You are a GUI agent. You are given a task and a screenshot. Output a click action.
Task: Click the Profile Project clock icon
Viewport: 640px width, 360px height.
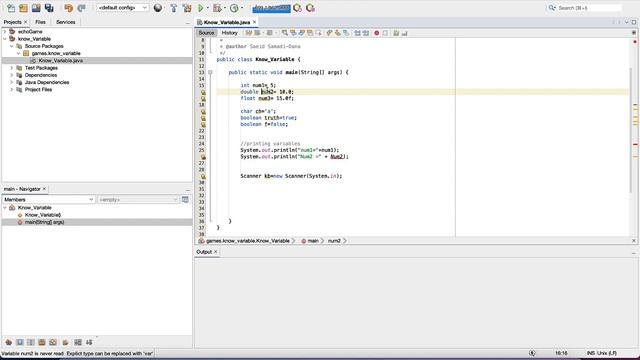tap(234, 8)
